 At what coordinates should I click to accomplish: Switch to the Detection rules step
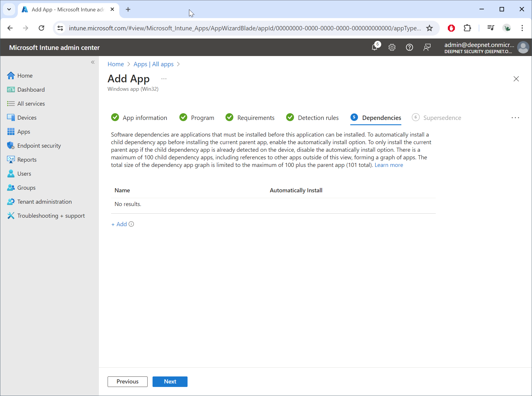point(318,118)
